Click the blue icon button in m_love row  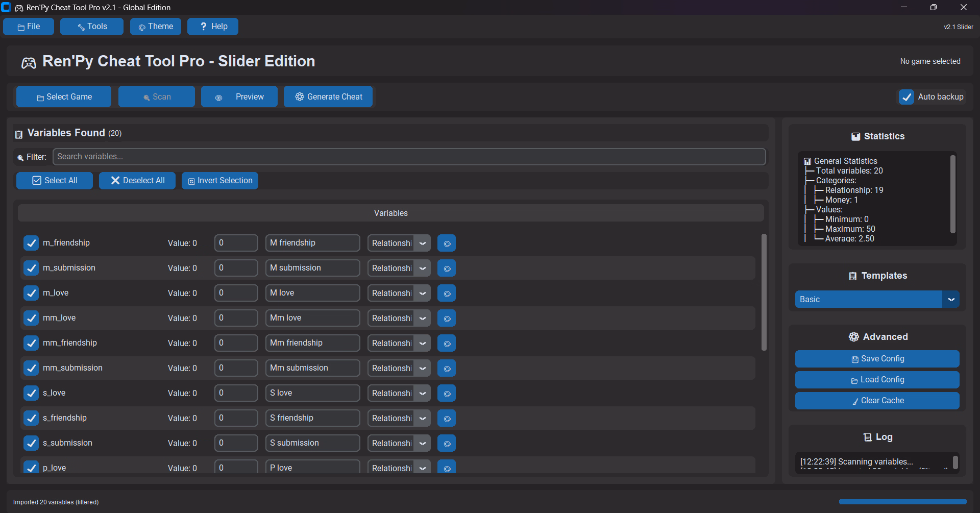(x=447, y=294)
